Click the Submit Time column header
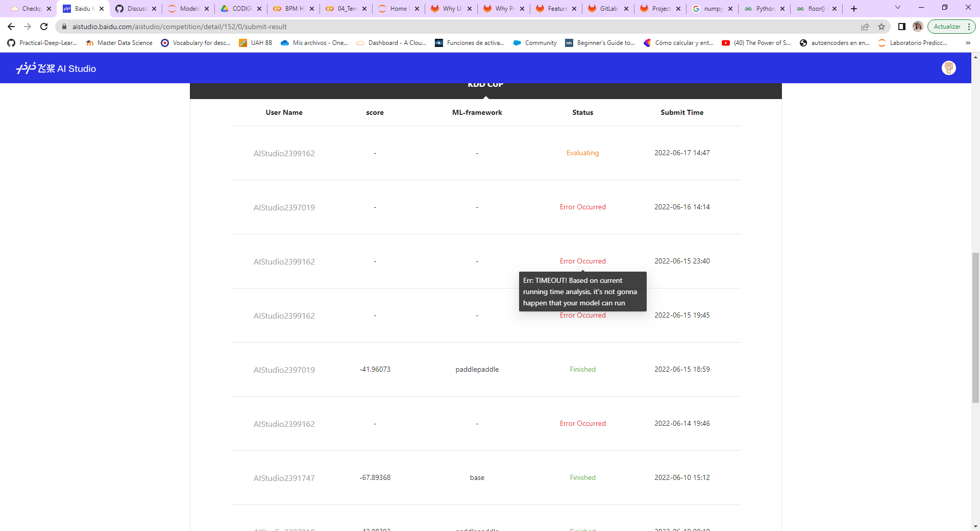980x531 pixels. (682, 112)
